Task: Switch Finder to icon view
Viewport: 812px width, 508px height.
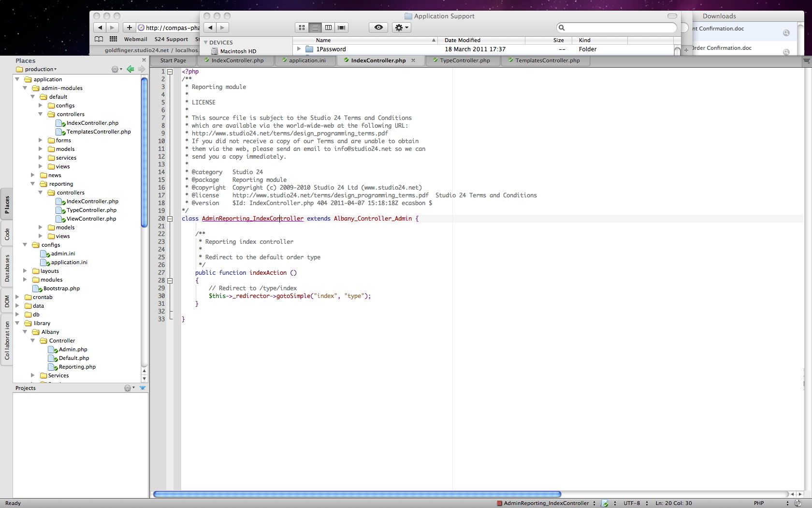Action: point(302,28)
